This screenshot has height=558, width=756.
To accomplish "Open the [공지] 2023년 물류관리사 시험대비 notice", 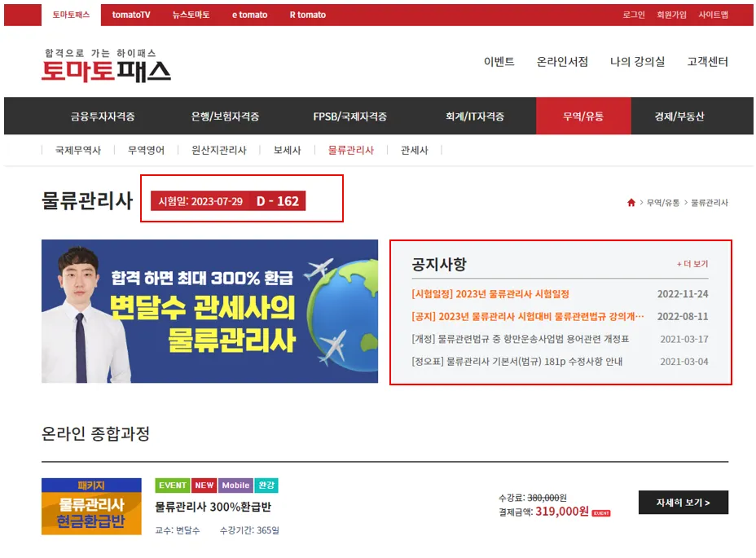I will tap(528, 316).
